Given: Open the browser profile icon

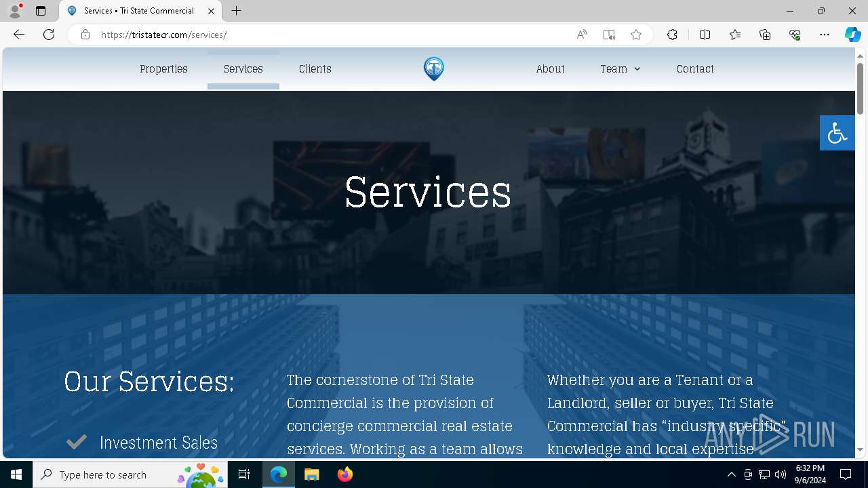Looking at the screenshot, I should tap(15, 11).
